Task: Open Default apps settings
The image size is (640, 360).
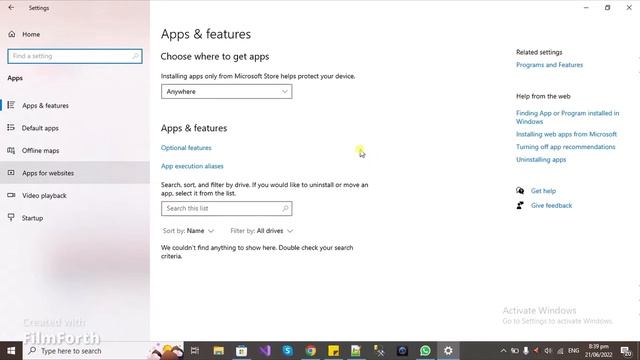Action: point(75,128)
